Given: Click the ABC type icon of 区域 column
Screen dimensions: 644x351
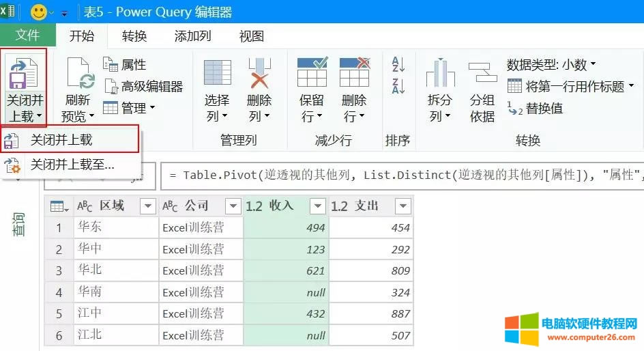Looking at the screenshot, I should click(x=85, y=206).
